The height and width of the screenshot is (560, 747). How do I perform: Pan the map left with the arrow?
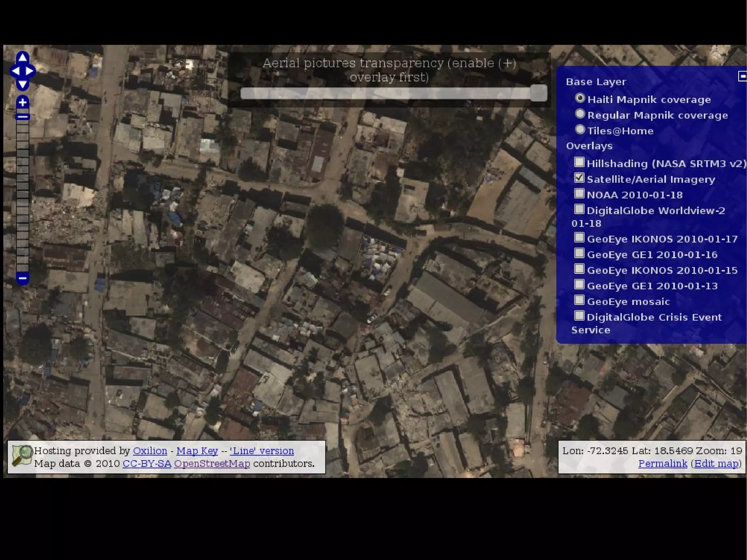tap(16, 71)
